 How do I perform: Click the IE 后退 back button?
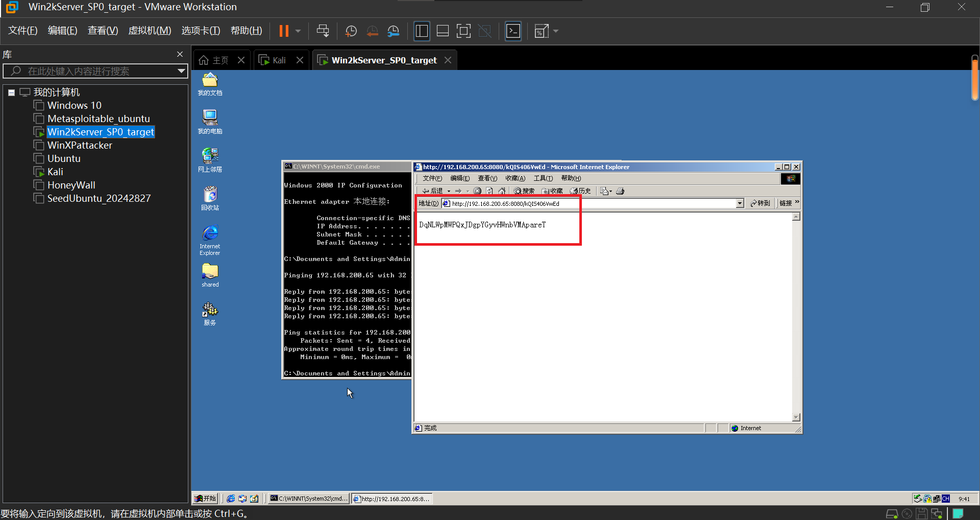[x=432, y=191]
